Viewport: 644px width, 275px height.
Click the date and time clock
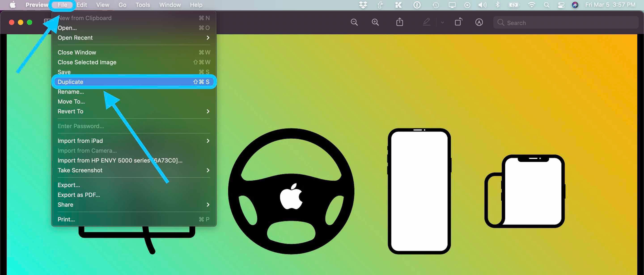610,5
